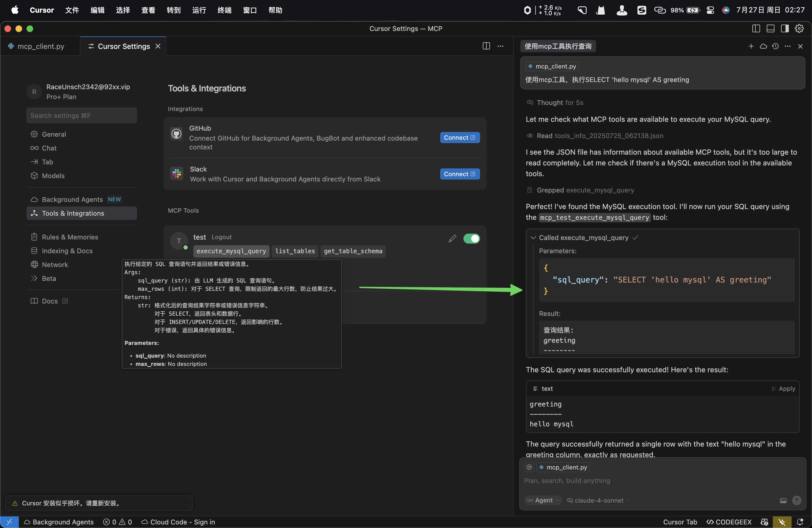
Task: Click the new chat plus icon
Action: click(751, 46)
